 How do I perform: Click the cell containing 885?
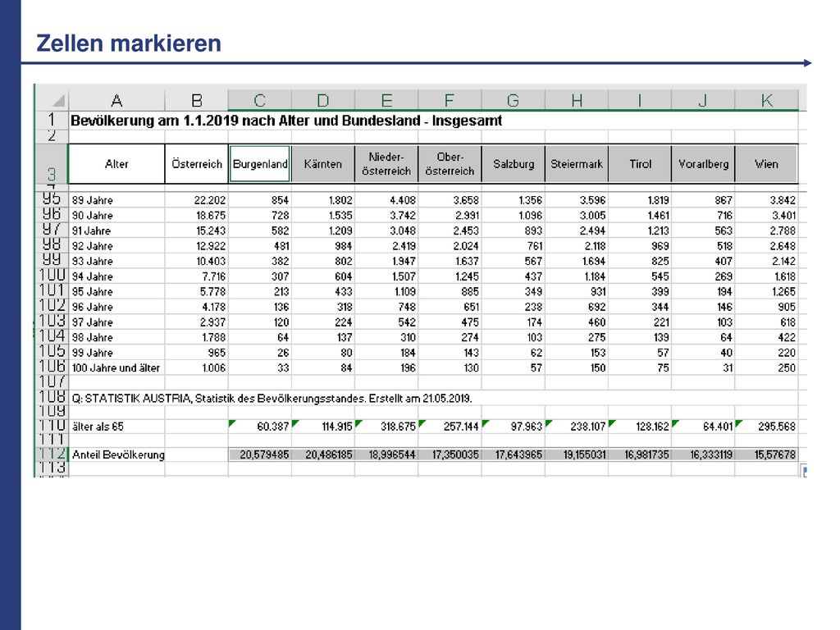coord(450,291)
